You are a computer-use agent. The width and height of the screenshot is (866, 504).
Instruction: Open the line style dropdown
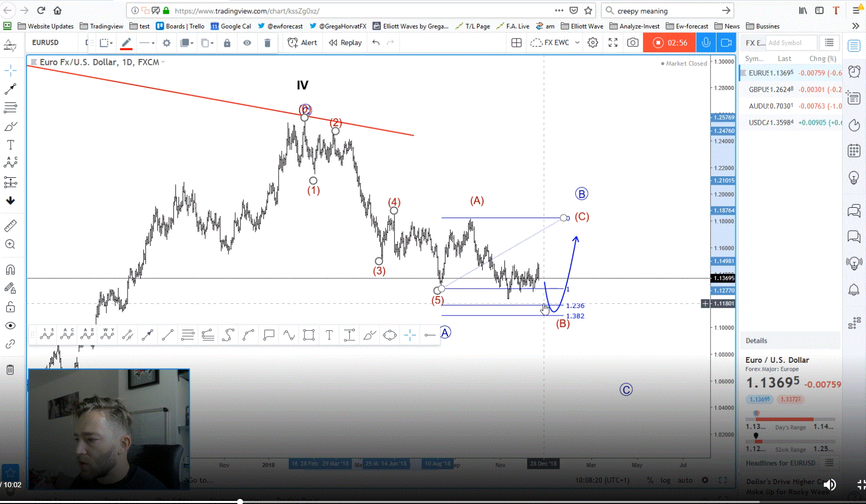[x=147, y=43]
